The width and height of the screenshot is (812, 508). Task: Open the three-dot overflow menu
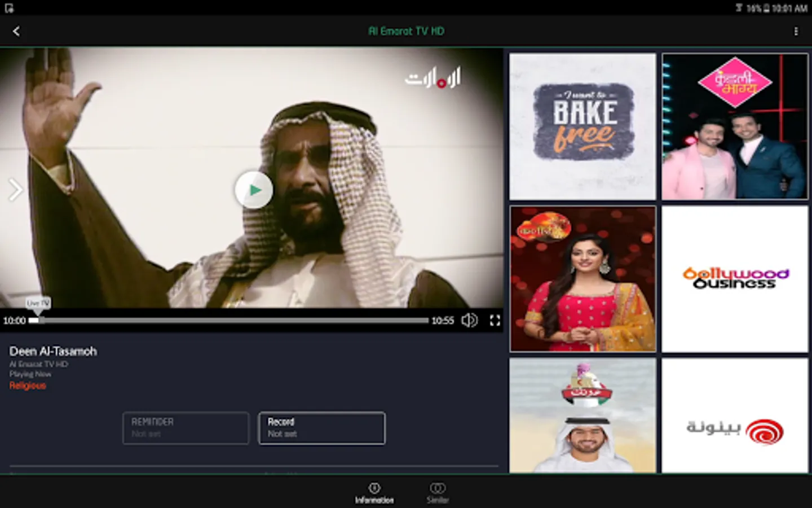796,31
